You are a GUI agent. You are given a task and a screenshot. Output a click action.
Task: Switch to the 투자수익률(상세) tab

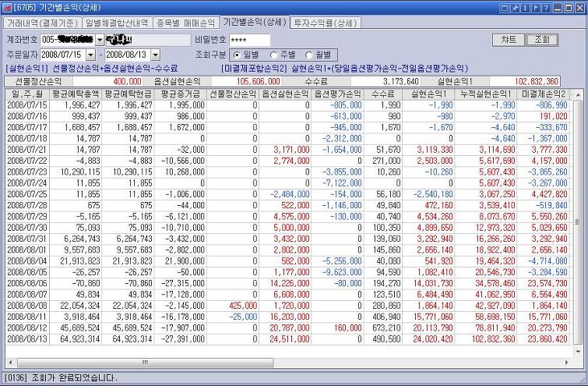coord(325,23)
